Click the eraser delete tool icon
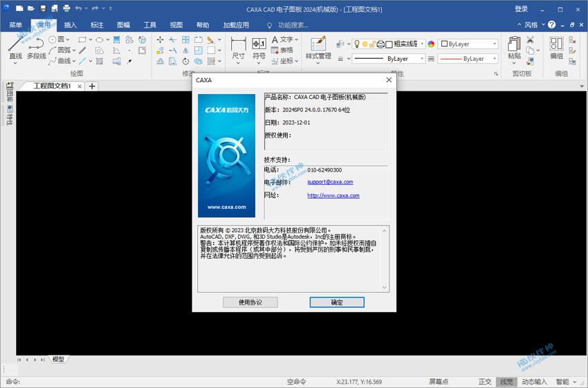 (x=211, y=39)
